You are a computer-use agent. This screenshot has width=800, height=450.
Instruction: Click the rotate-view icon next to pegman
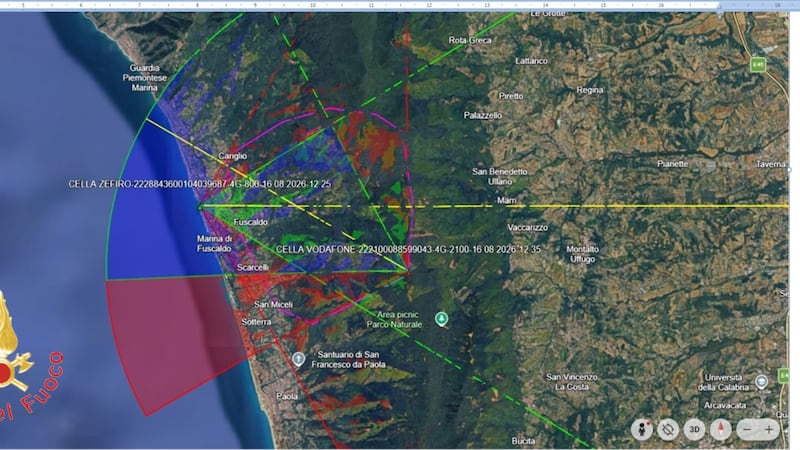point(668,430)
